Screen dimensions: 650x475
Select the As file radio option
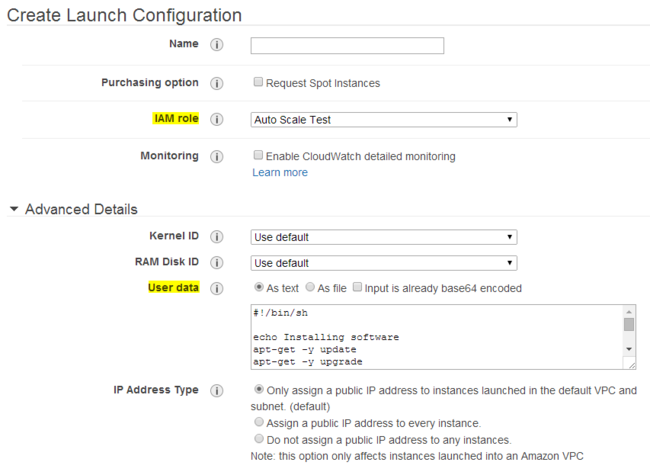pyautogui.click(x=309, y=288)
